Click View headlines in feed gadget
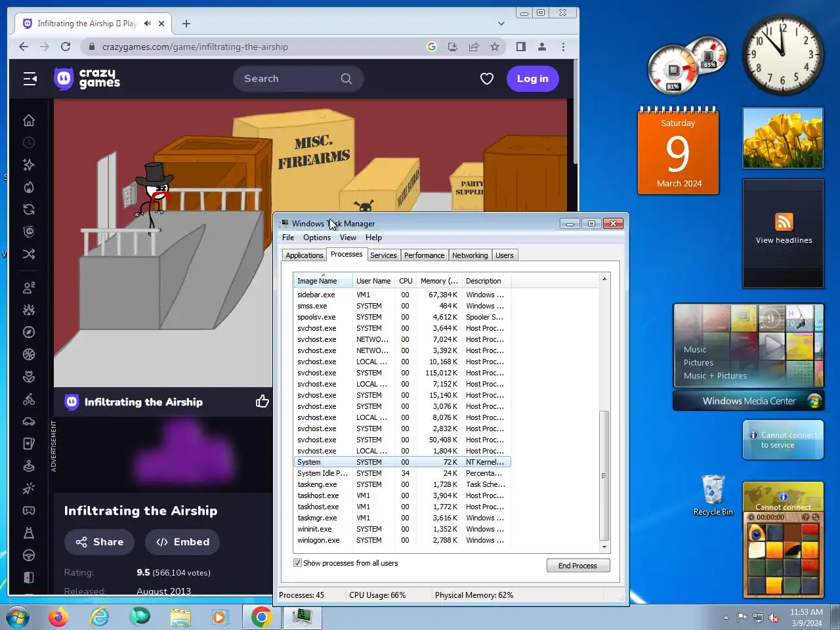Image resolution: width=840 pixels, height=630 pixels. tap(784, 240)
